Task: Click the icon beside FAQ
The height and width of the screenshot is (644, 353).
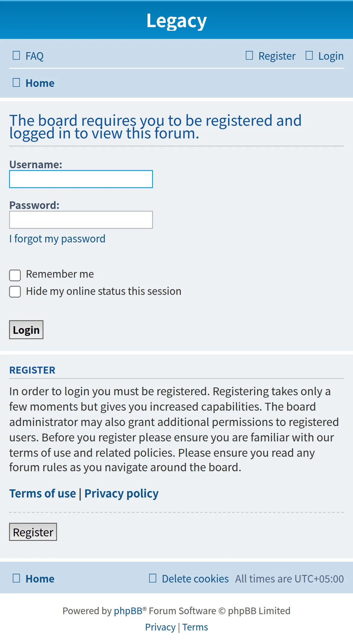Action: pyautogui.click(x=16, y=55)
